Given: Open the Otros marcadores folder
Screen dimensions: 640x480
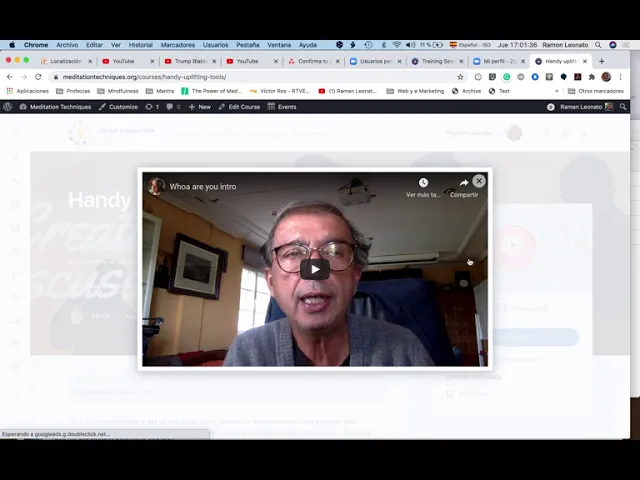Looking at the screenshot, I should (596, 91).
